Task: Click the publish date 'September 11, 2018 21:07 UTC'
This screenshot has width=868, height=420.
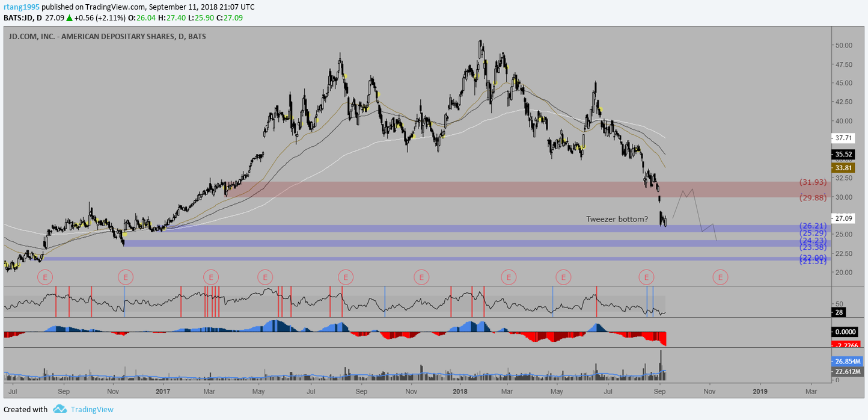Action: click(x=203, y=7)
